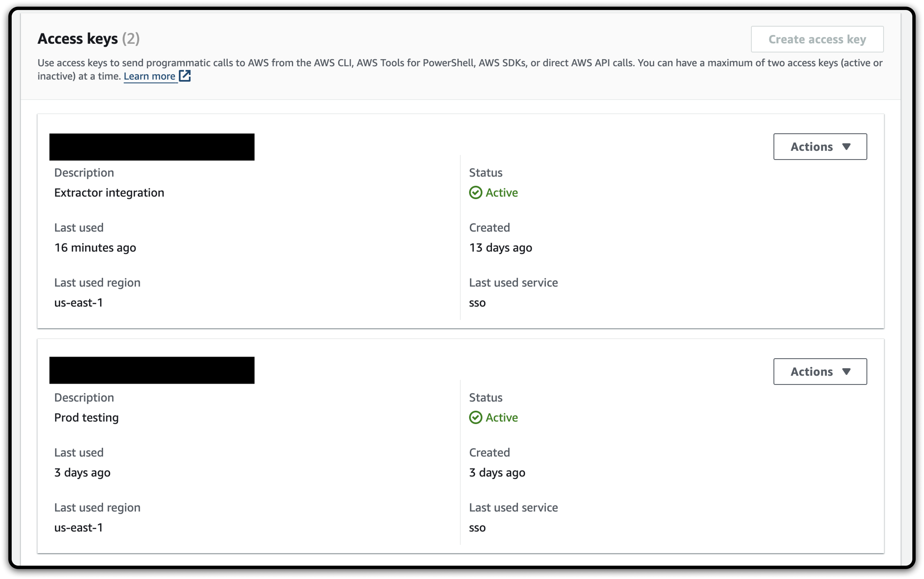924x579 pixels.
Task: Click the Create access key button
Action: coord(817,39)
